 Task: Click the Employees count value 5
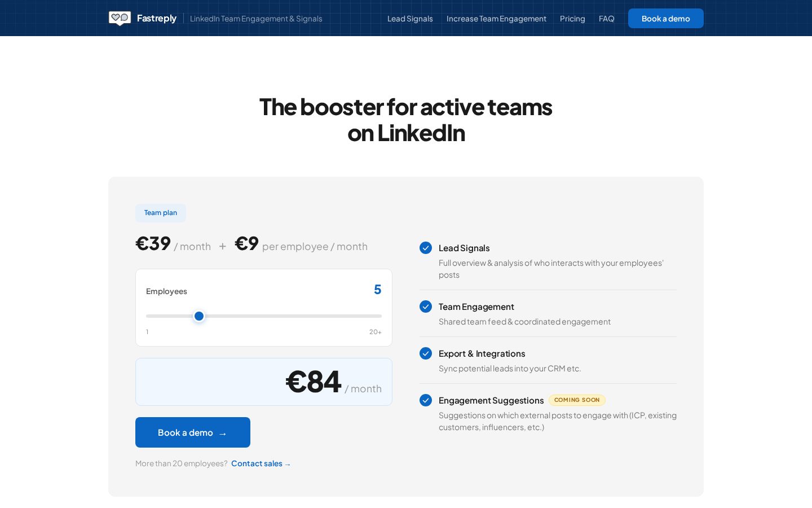click(x=378, y=290)
